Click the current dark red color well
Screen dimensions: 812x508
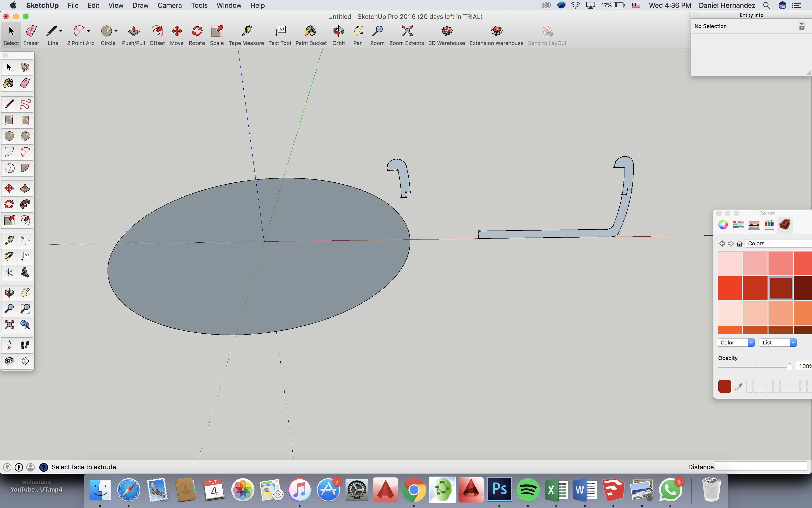725,386
